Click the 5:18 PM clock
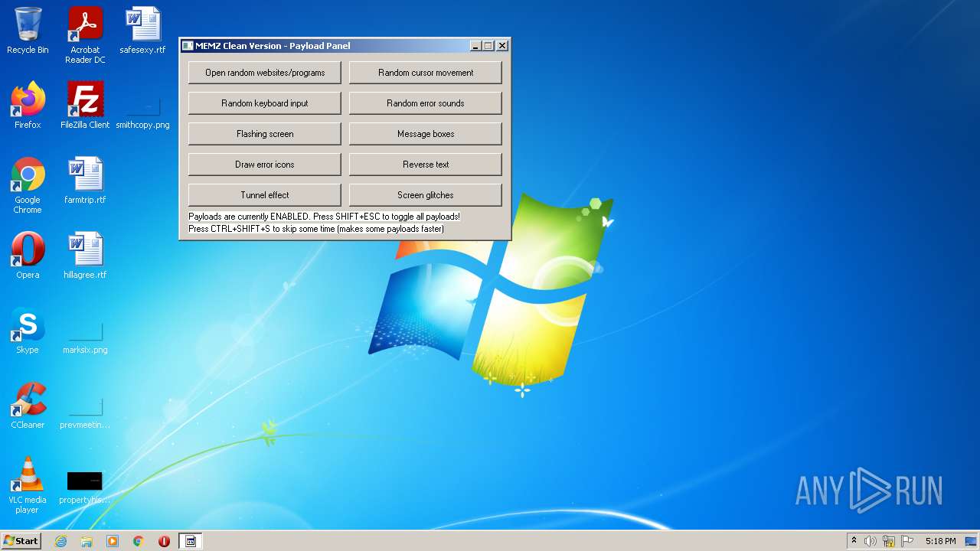This screenshot has height=551, width=980. pos(940,541)
